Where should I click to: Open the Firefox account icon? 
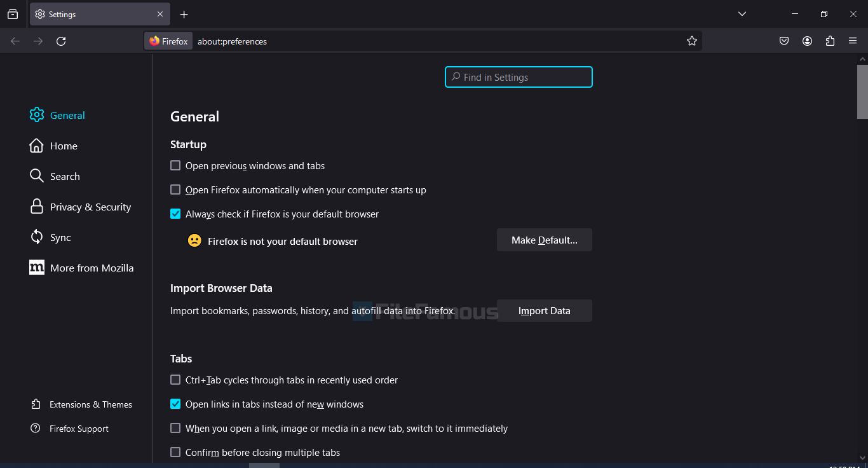(x=807, y=41)
